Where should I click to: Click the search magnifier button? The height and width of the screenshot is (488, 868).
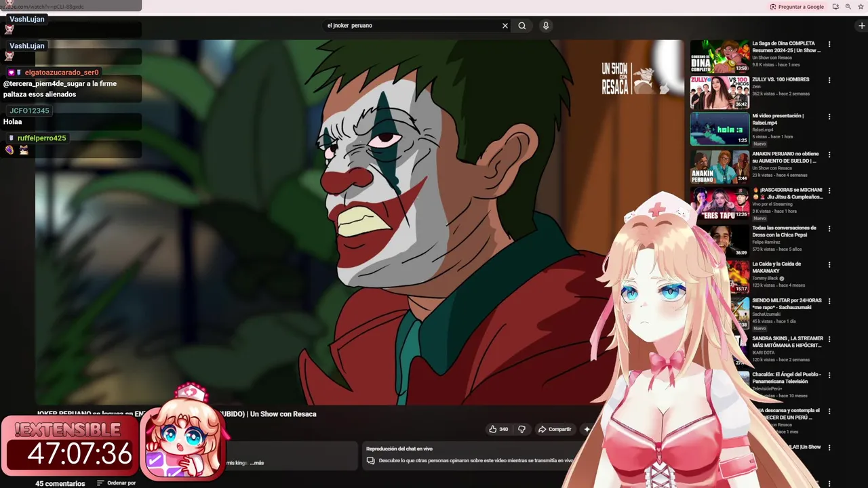[522, 26]
